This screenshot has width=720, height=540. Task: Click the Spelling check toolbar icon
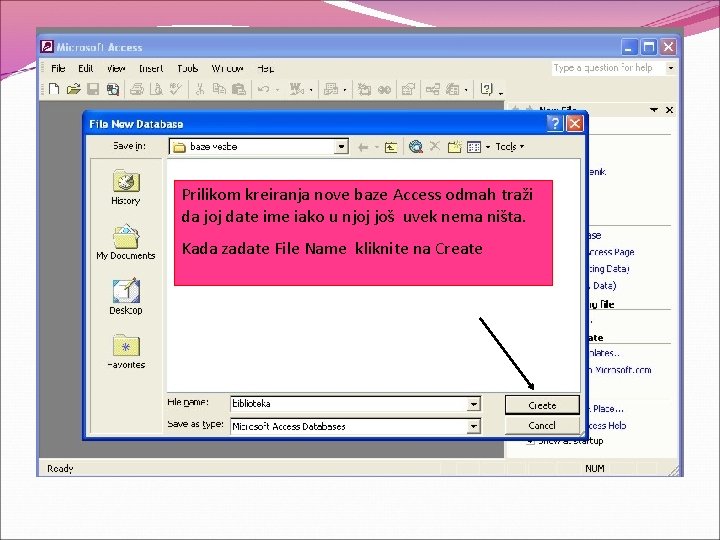point(175,89)
